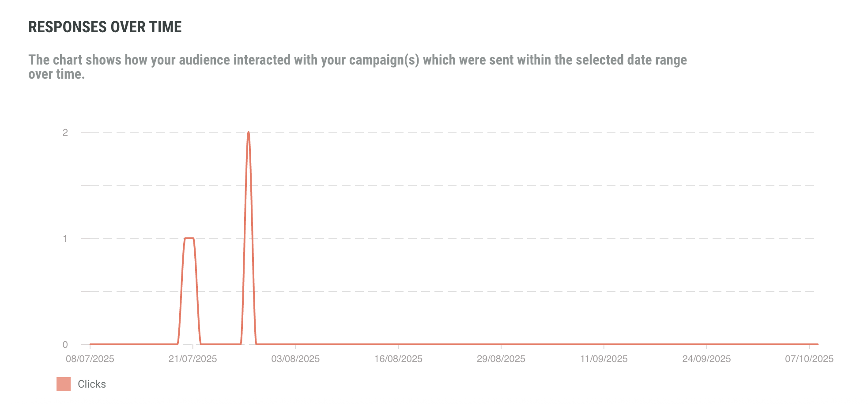Viewport: 868px width, 404px height.
Task: Click the dashed gridline at value 2
Action: (486, 132)
